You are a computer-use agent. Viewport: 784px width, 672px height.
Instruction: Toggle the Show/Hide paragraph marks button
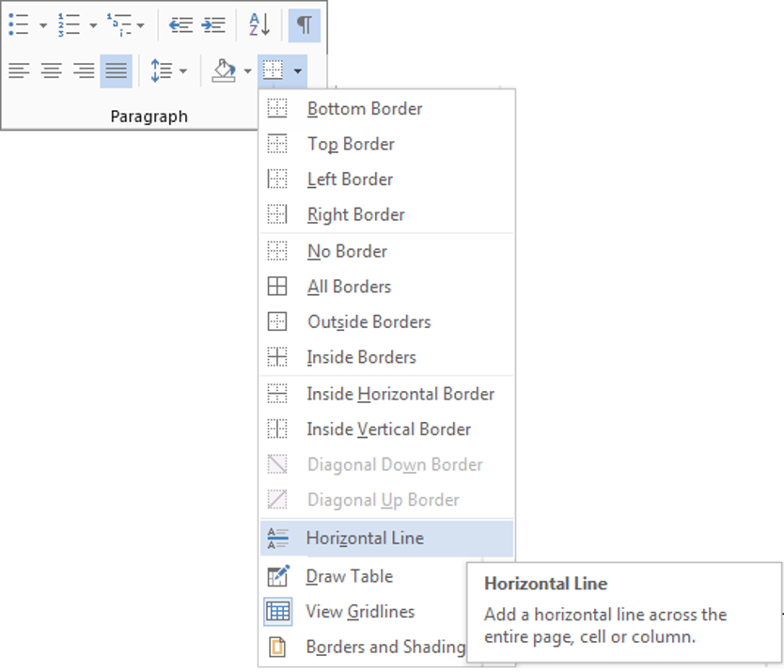tap(304, 25)
